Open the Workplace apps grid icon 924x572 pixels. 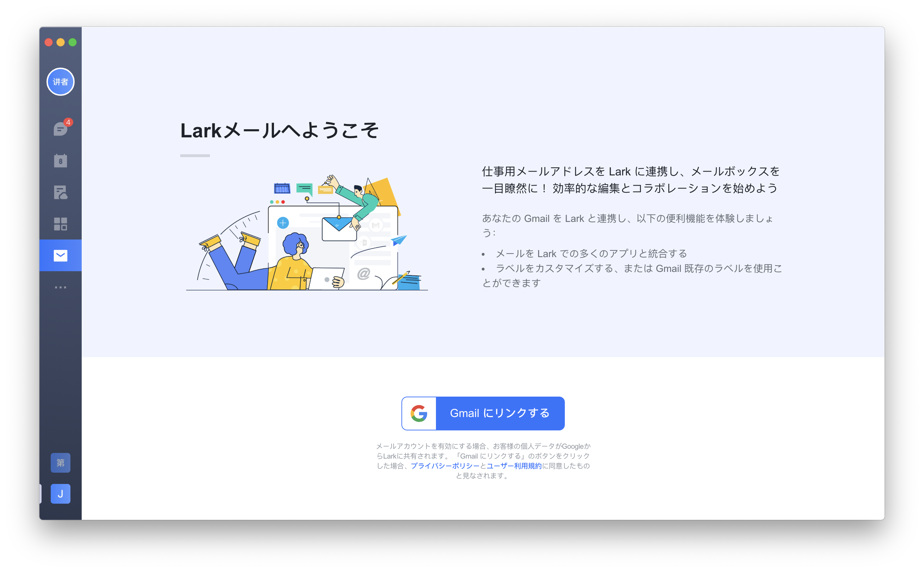[61, 224]
